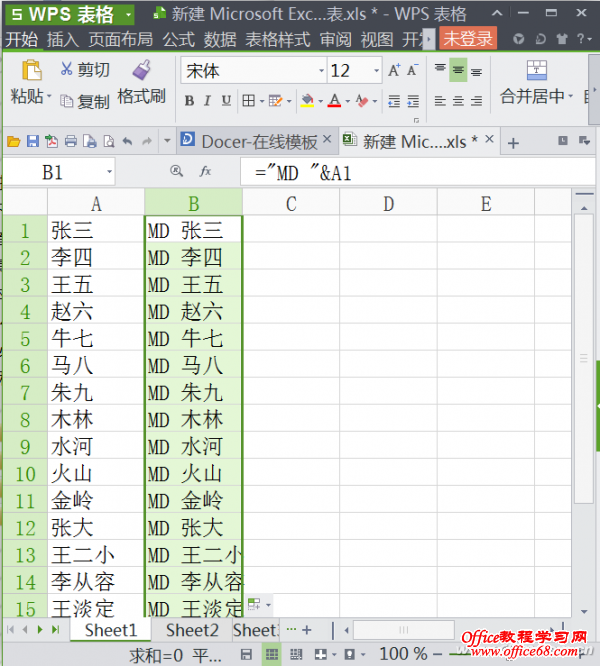Set top vertical alignment
The width and height of the screenshot is (600, 666).
(x=440, y=69)
